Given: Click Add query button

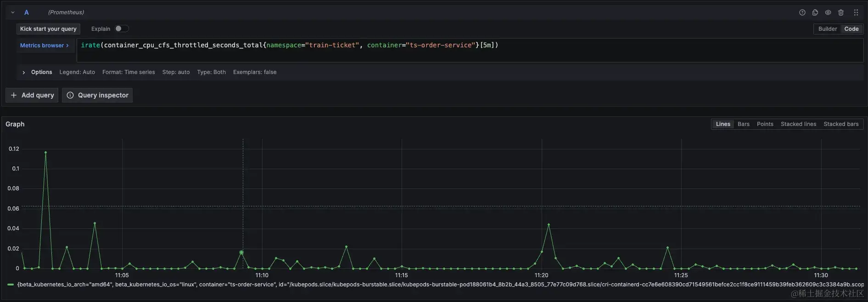Looking at the screenshot, I should coord(32,95).
